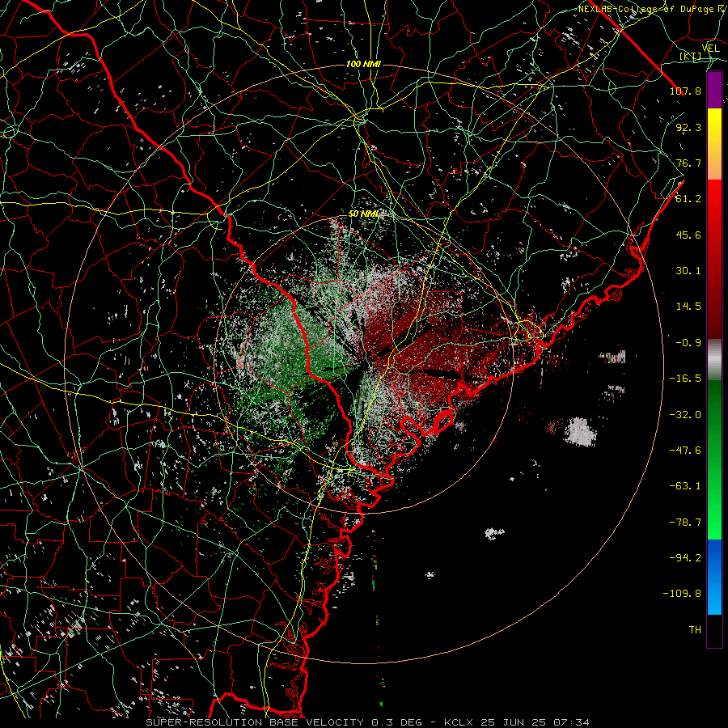Click the -0.9 velocity scale value
Screen dimensions: 728x728
coord(688,343)
